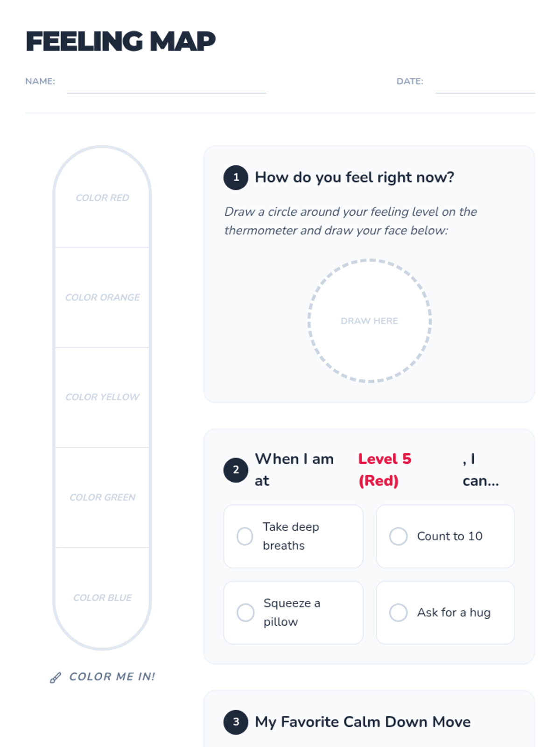Click the Take deep breaths card
This screenshot has width=560, height=747.
click(x=293, y=536)
